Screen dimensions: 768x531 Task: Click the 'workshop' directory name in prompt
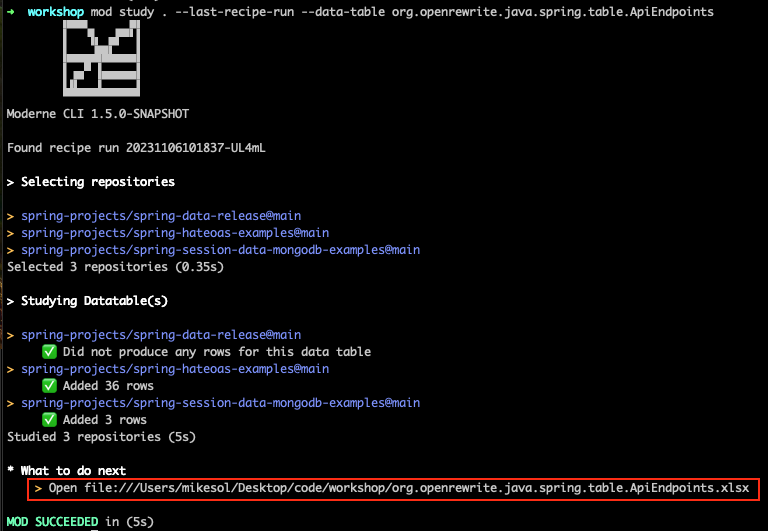(x=55, y=12)
